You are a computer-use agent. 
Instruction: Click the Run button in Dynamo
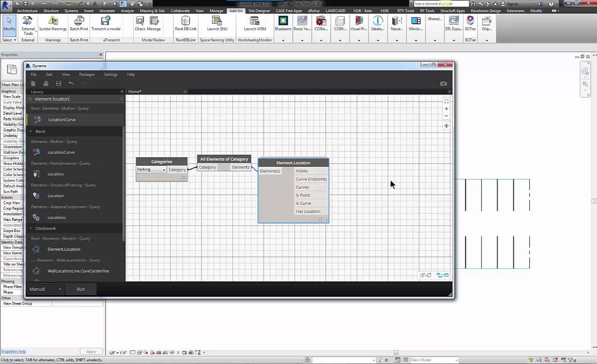tap(81, 289)
